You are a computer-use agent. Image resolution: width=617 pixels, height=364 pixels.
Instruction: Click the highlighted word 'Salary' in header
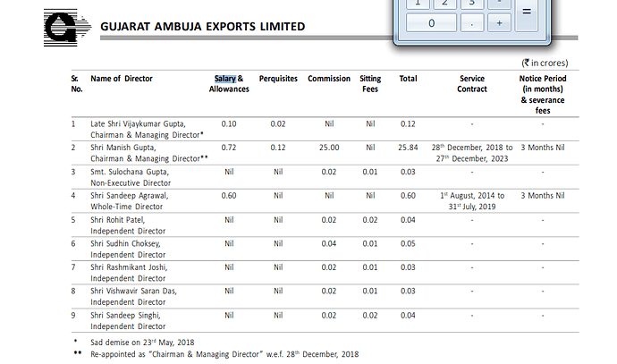(225, 79)
